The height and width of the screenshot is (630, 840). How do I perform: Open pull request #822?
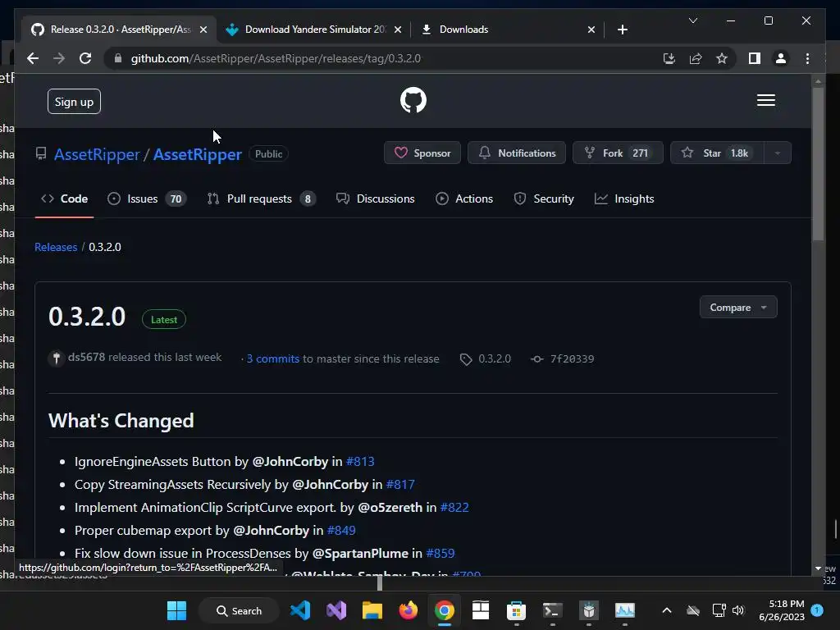pyautogui.click(x=454, y=507)
